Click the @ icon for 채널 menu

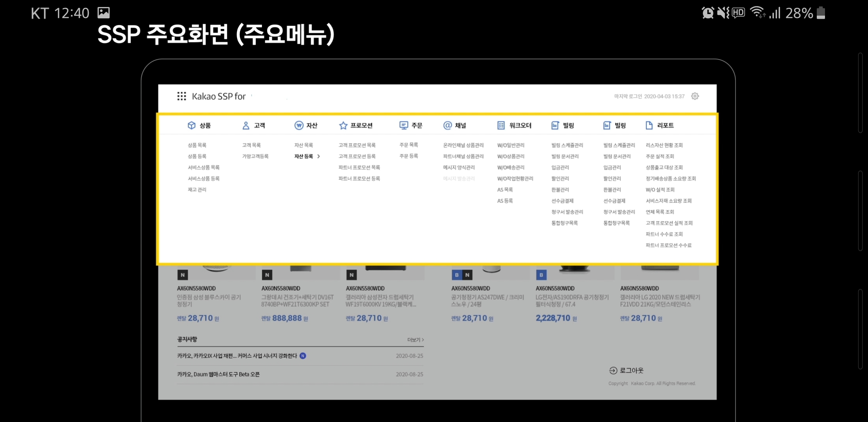pyautogui.click(x=448, y=125)
